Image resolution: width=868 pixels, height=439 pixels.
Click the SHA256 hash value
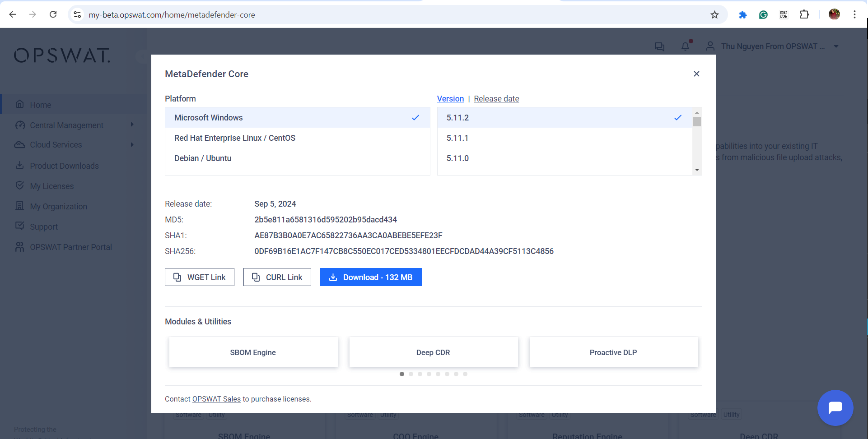click(x=404, y=251)
